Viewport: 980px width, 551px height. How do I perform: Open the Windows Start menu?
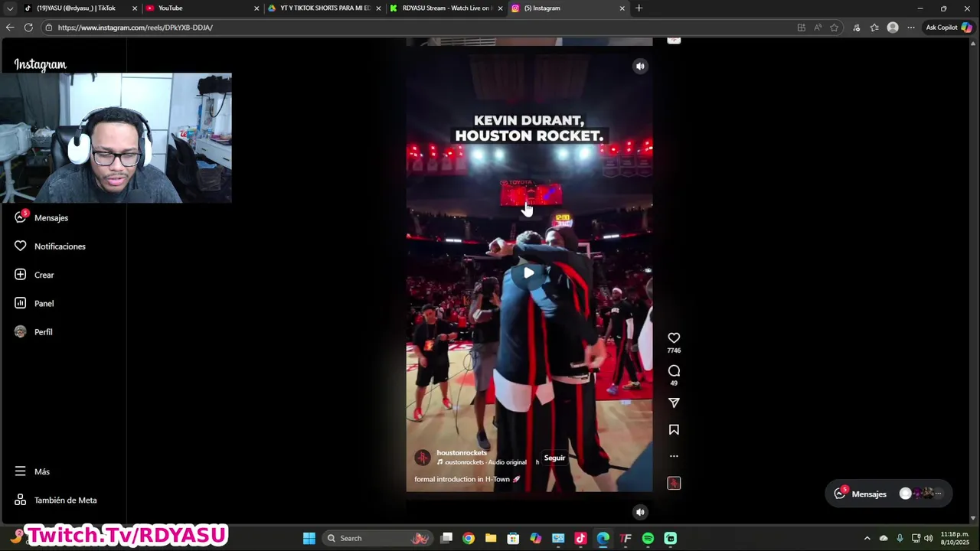pos(309,538)
